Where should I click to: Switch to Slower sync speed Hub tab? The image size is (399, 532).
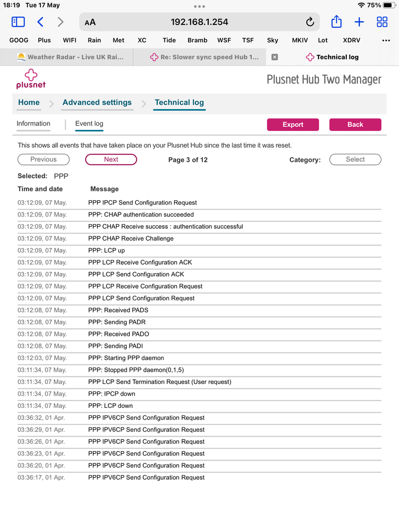[205, 57]
